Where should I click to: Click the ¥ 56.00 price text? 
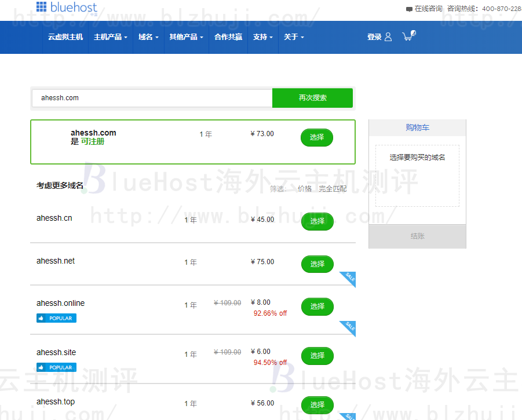(x=262, y=403)
